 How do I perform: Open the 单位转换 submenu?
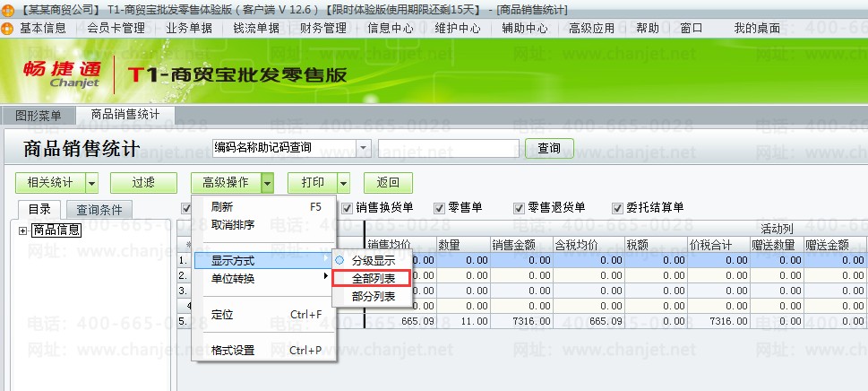click(263, 279)
